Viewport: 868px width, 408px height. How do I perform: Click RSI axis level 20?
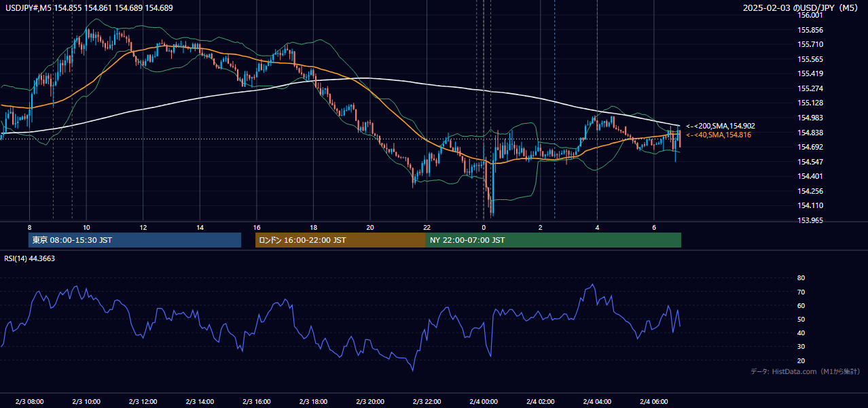coord(801,360)
